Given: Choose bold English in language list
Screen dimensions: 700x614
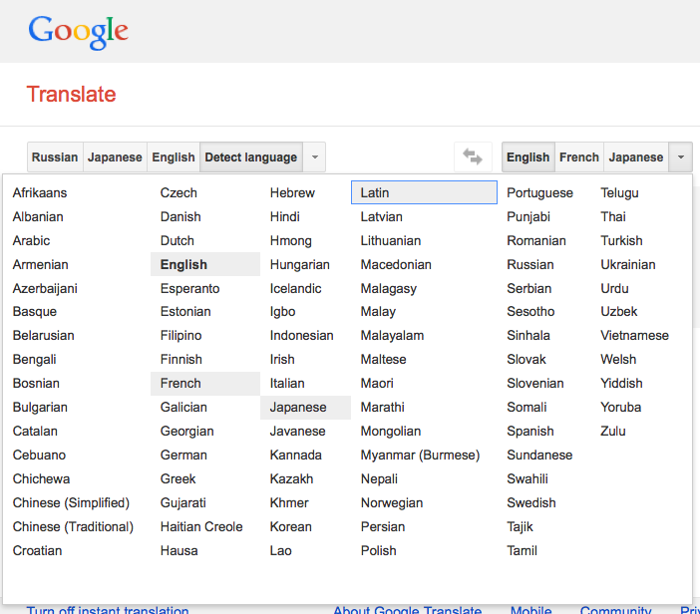Looking at the screenshot, I should 205,264.
